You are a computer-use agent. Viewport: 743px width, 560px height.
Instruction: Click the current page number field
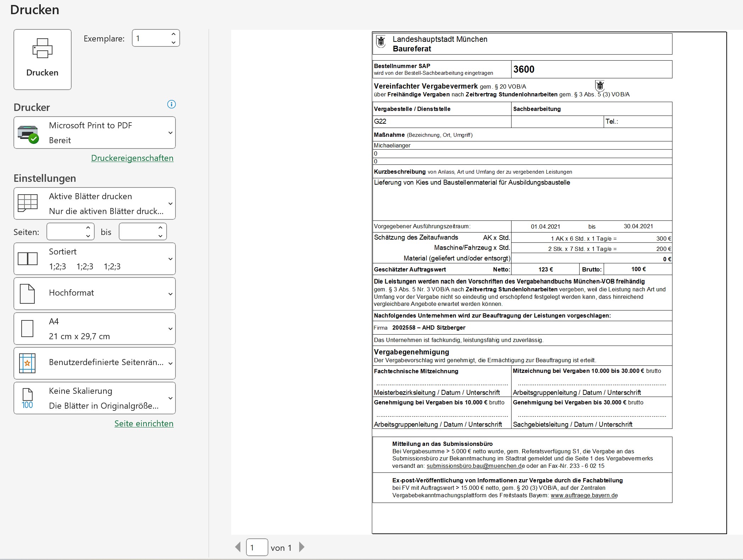[257, 548]
